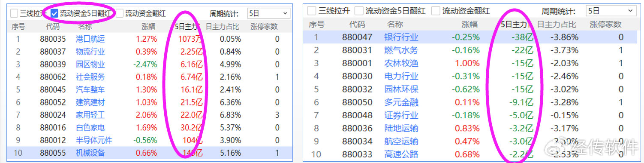Click code 880024 cell
Screen dimensions: 644x163
click(53, 115)
